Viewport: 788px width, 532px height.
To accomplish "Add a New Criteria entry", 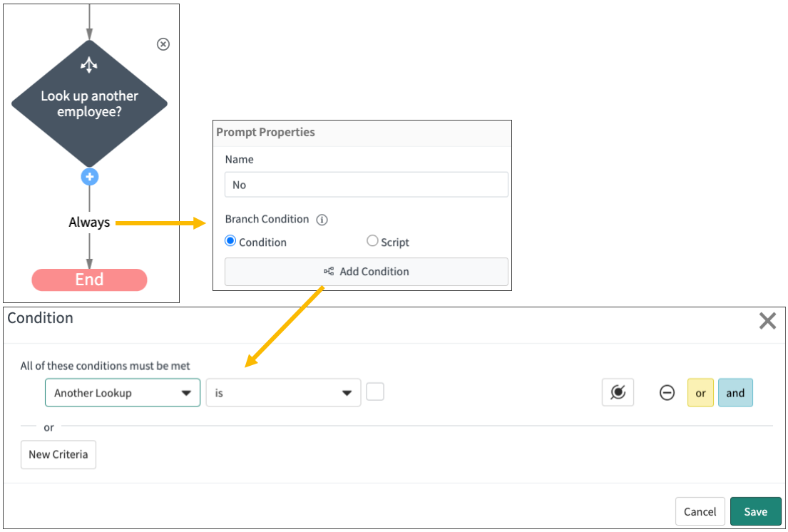I will (58, 454).
